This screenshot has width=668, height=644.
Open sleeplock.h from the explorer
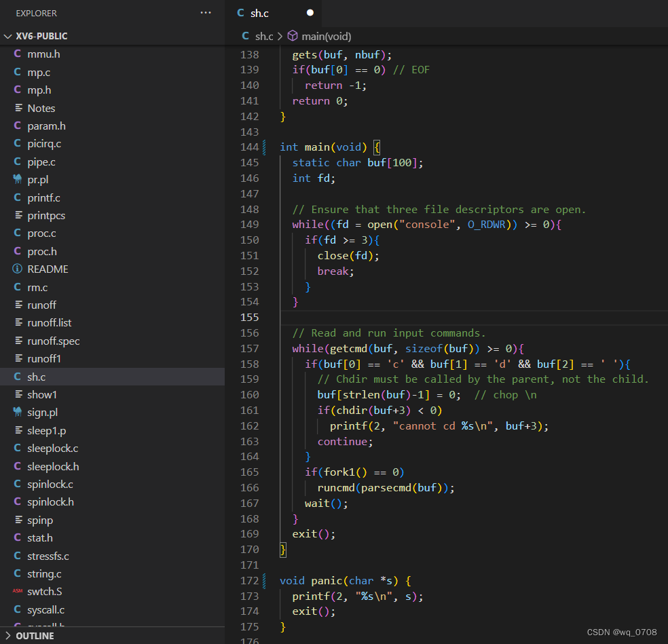tap(53, 467)
